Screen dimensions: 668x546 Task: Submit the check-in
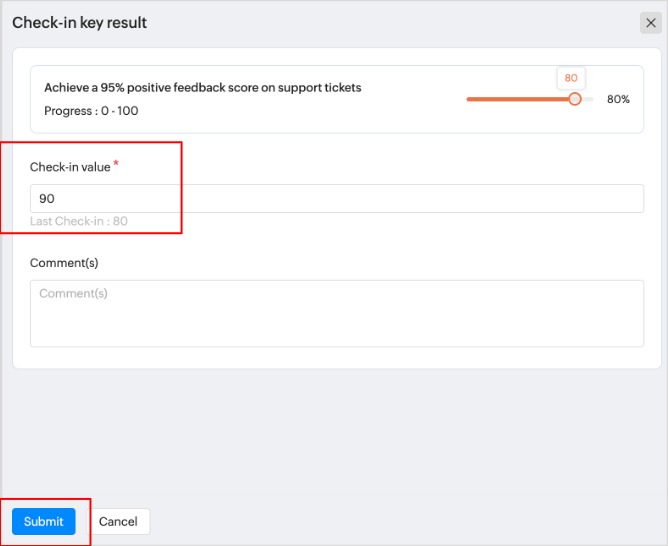pos(44,521)
